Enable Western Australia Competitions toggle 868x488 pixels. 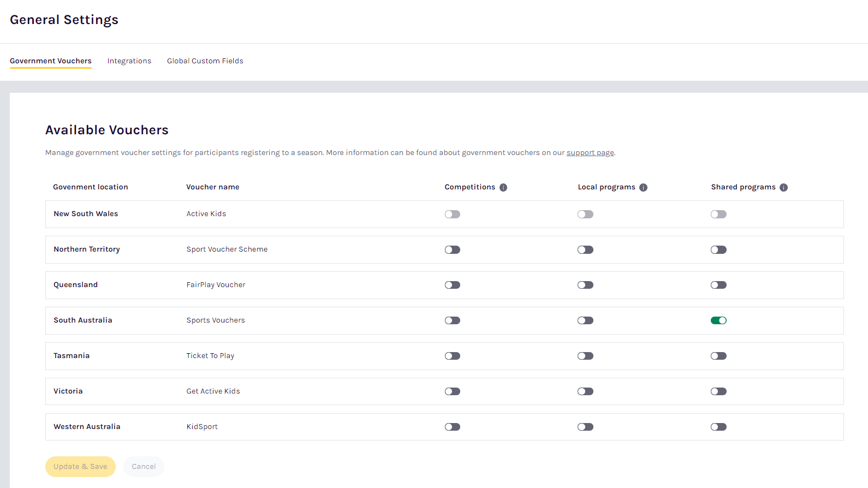453,427
